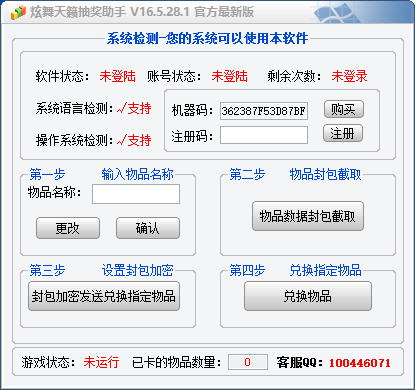Click the 已卡的物品数量 value box

click(x=248, y=362)
